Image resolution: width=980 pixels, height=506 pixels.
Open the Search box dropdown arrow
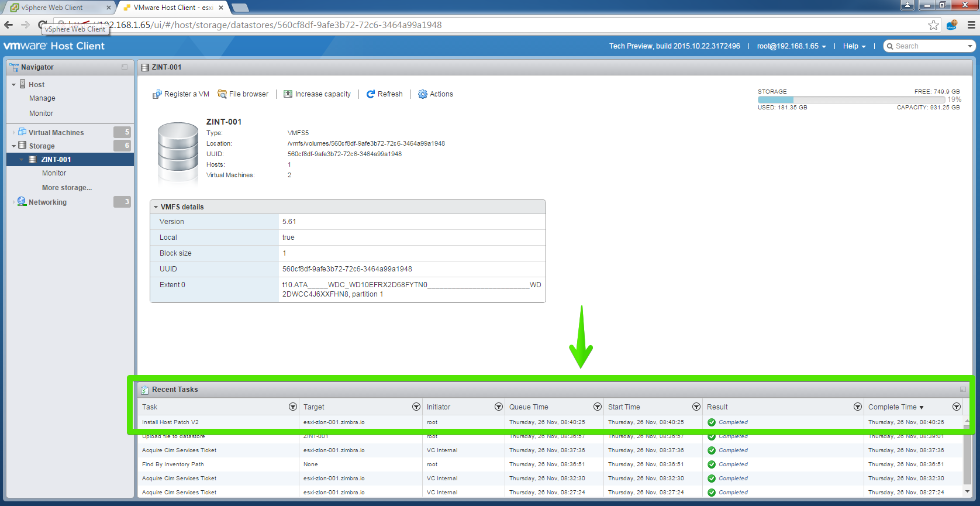click(x=970, y=46)
